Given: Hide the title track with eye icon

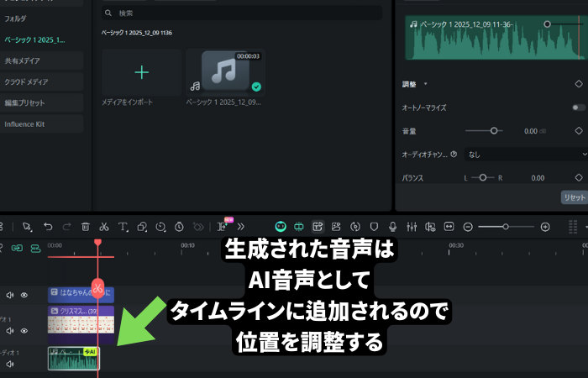Looking at the screenshot, I should pyautogui.click(x=24, y=295).
